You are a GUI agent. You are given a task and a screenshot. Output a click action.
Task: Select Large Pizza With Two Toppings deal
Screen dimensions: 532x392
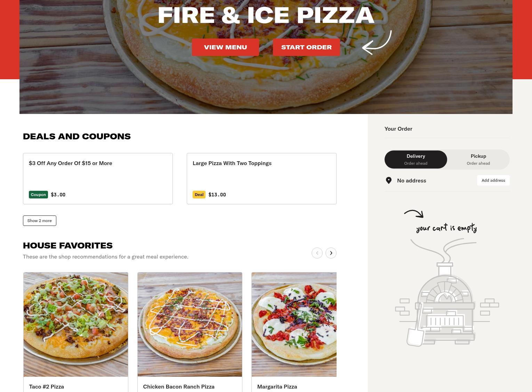pyautogui.click(x=261, y=179)
